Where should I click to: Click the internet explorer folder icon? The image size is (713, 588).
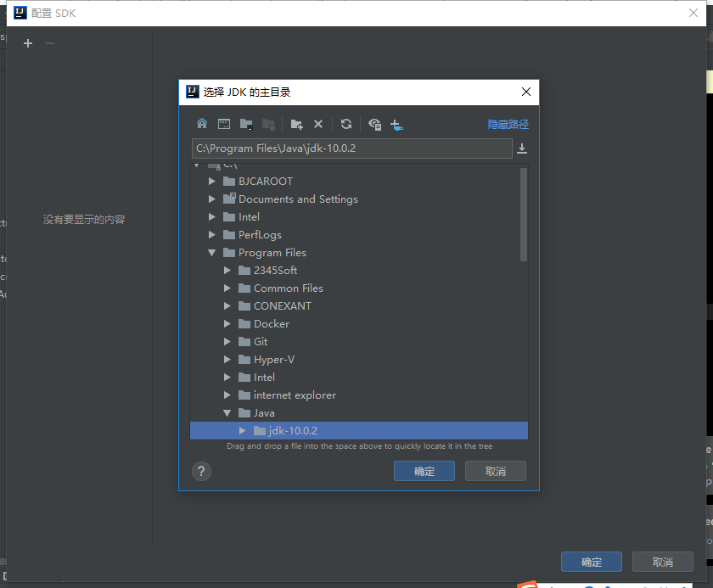pyautogui.click(x=244, y=395)
